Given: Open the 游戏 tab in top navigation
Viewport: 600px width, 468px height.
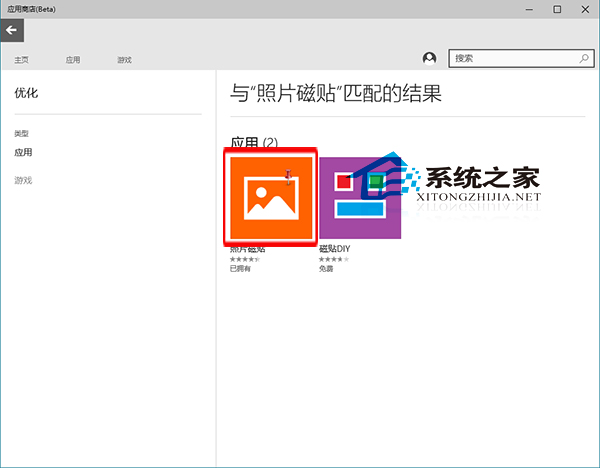Looking at the screenshot, I should click(x=124, y=60).
